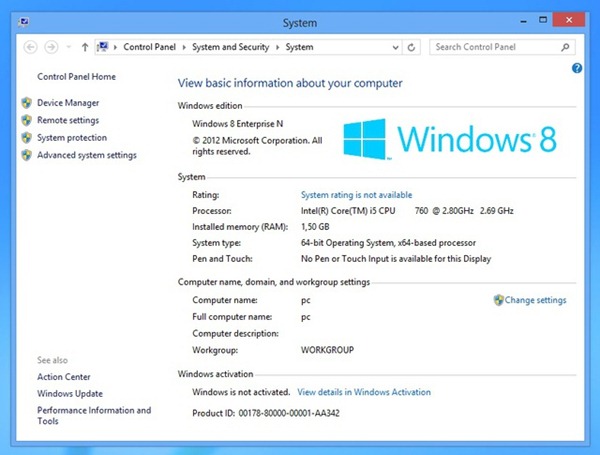The width and height of the screenshot is (600, 455).
Task: Open View details in Windows Activation
Action: coord(364,392)
